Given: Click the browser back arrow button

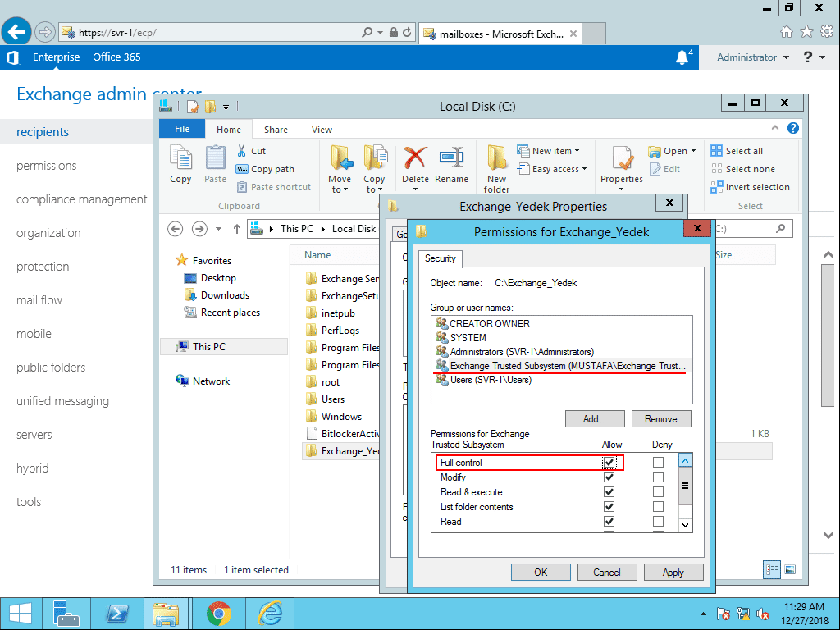Looking at the screenshot, I should point(16,32).
